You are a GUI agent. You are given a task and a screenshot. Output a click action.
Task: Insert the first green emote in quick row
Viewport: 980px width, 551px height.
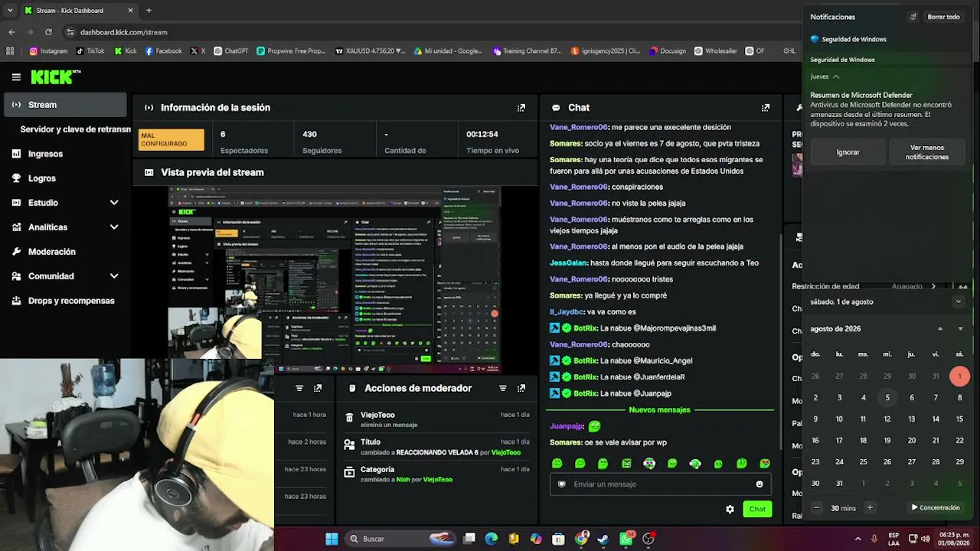(x=557, y=464)
